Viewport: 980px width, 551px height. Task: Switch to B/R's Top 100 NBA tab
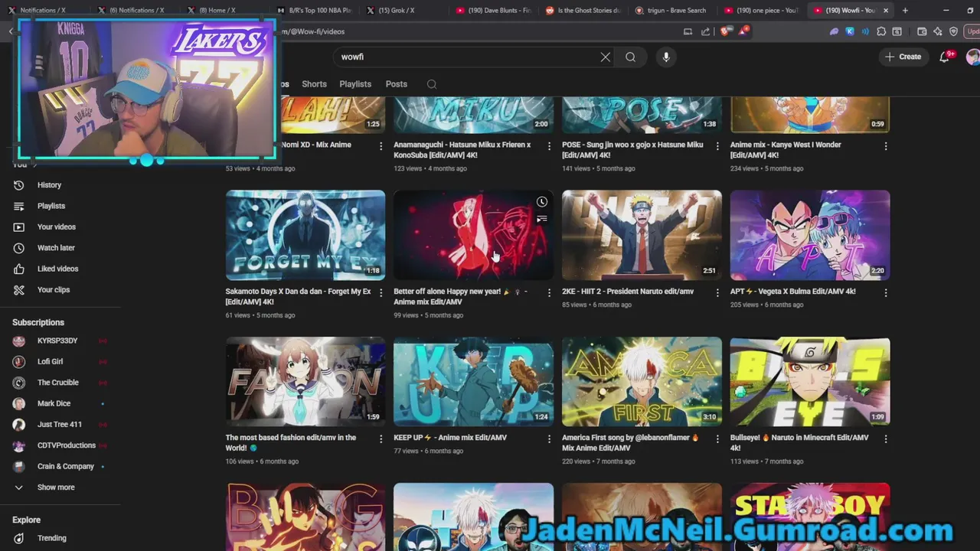(314, 10)
